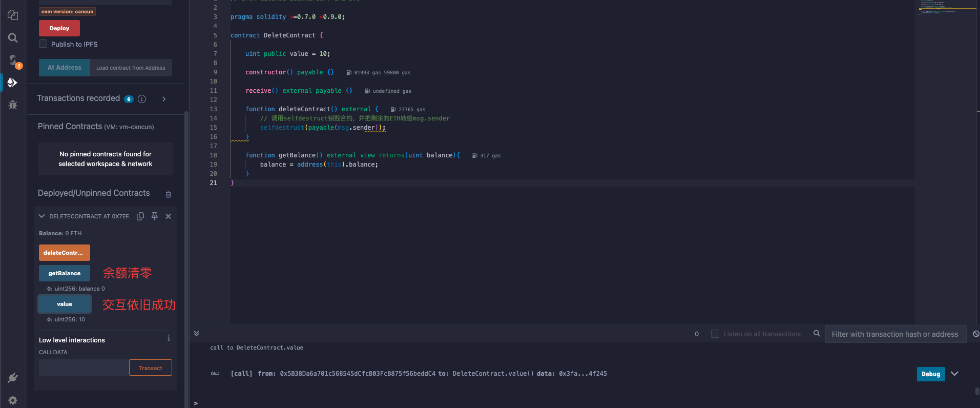
Task: Focus the CALLDATA input field
Action: (x=84, y=368)
